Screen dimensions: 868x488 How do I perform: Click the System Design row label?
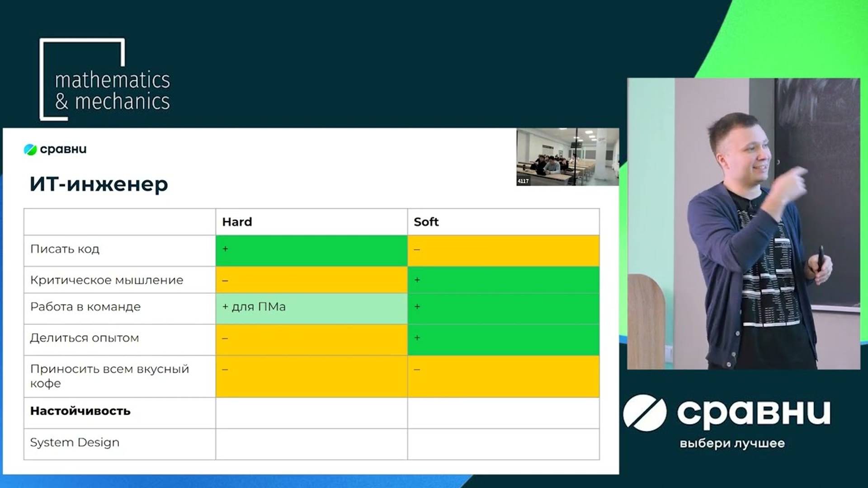pyautogui.click(x=75, y=442)
